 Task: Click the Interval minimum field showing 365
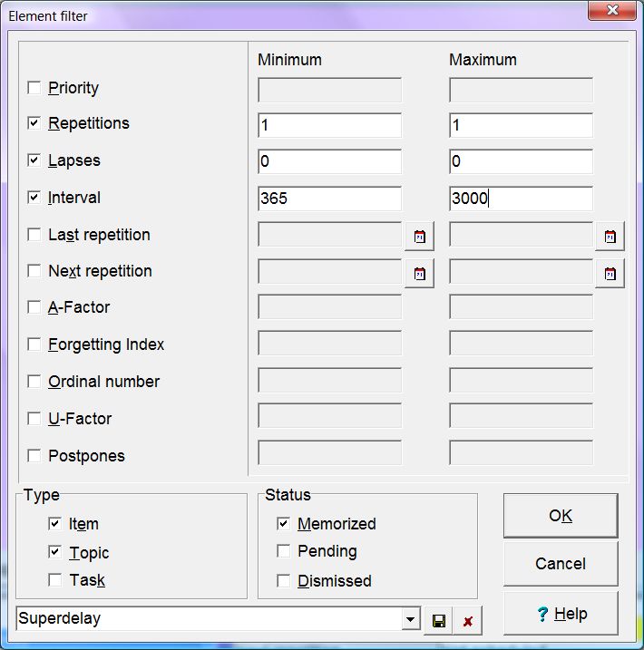point(329,199)
